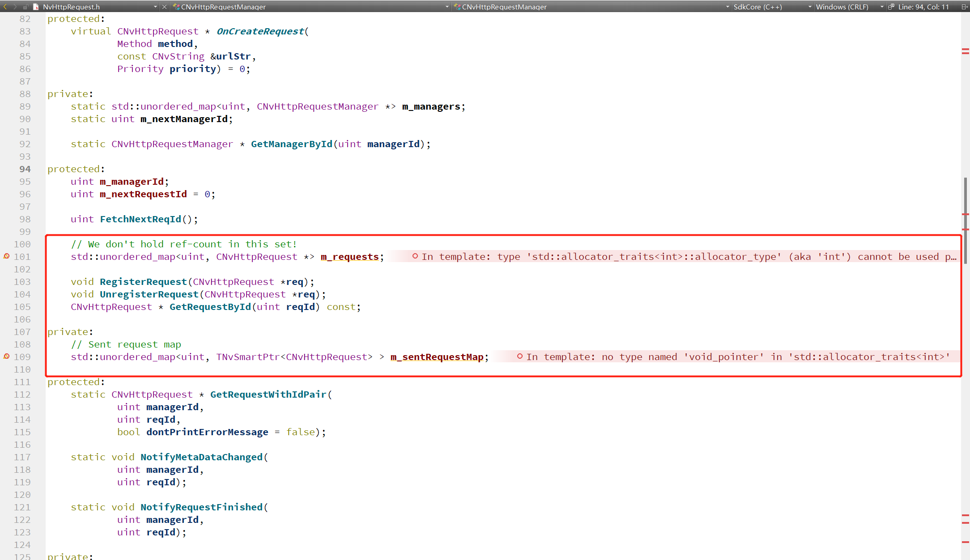Screen dimensions: 970x560
Task: Click line number 94 in the gutter
Action: (x=25, y=169)
